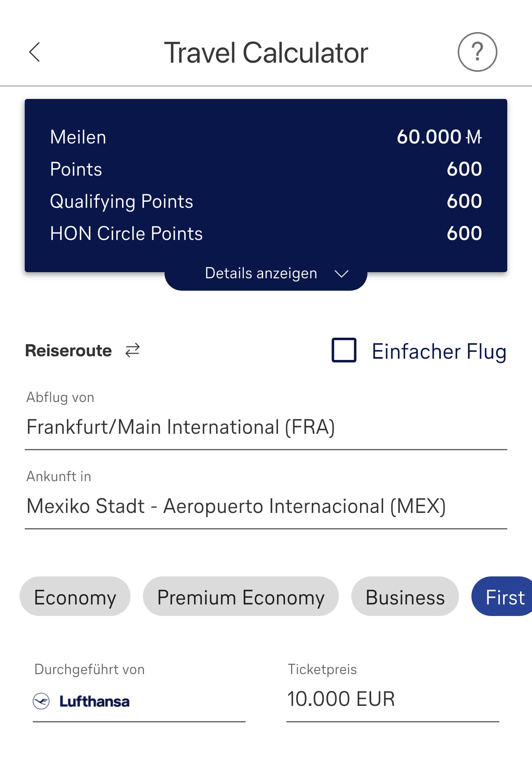532x757 pixels.
Task: Choose the Business class tab
Action: 405,597
